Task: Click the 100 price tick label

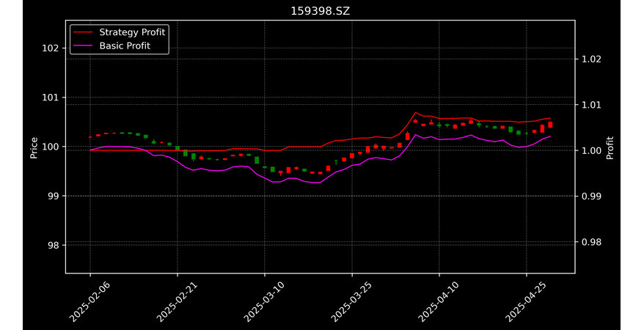Action: pos(49,147)
